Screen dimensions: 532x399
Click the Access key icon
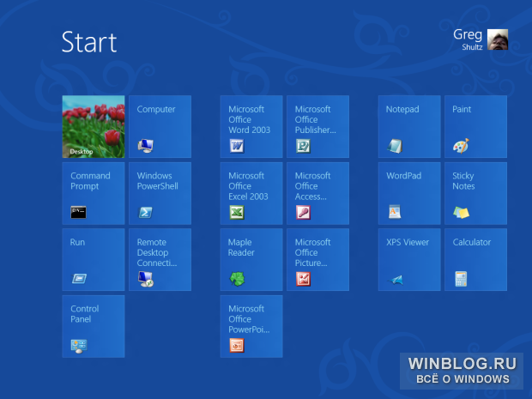[x=303, y=213]
